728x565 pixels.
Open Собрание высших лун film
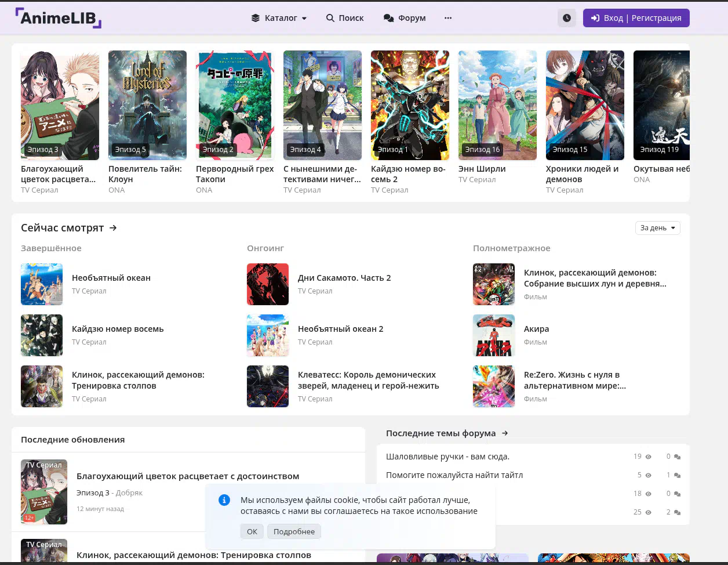(595, 278)
